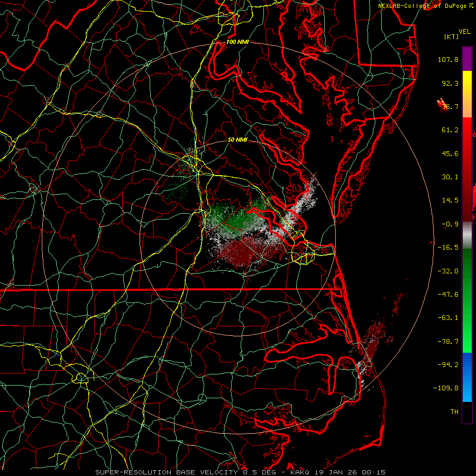Select the -63.1 scale label
Viewport: 476px width, 476px height.
(x=448, y=318)
